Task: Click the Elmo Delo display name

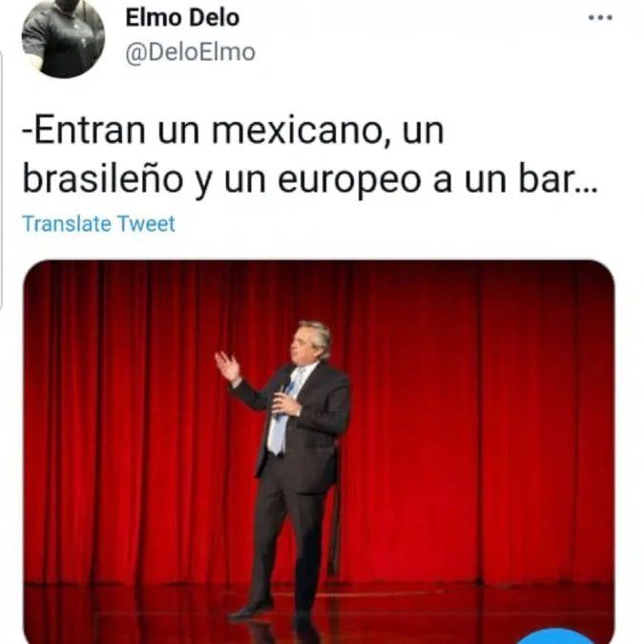Action: [x=182, y=18]
